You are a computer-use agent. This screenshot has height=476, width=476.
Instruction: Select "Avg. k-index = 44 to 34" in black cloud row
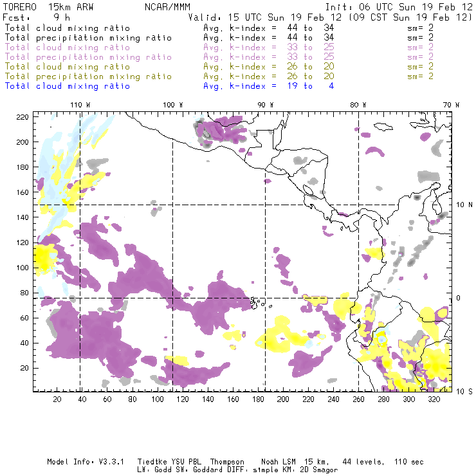269,28
